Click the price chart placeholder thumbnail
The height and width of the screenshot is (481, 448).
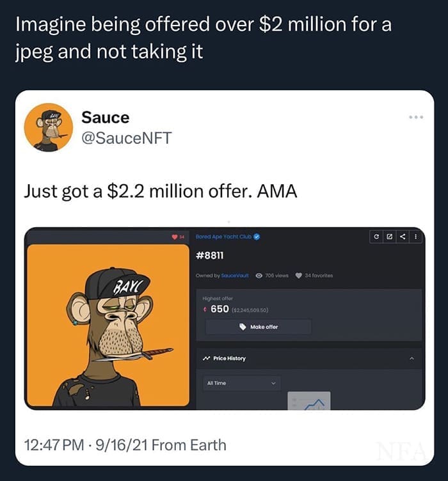point(309,401)
